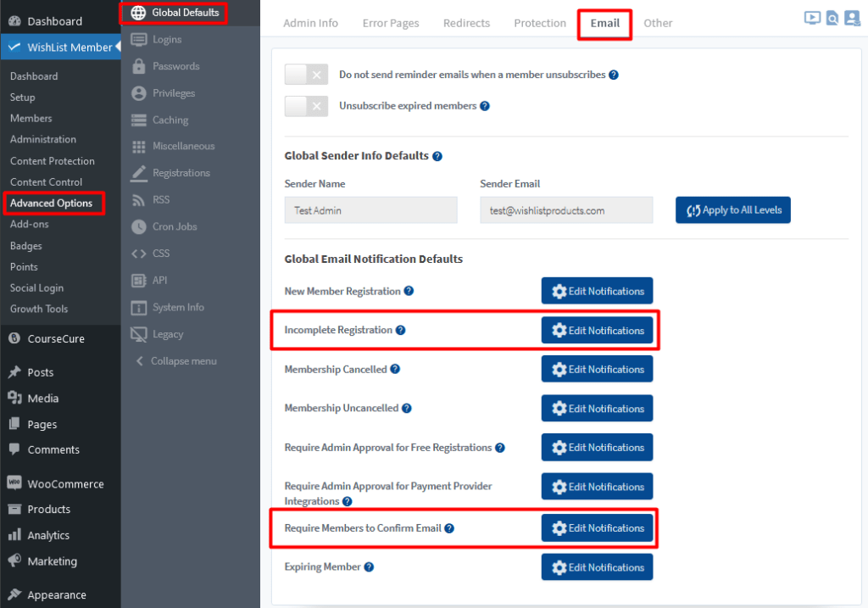Open Content Protection menu item
Screen dimensions: 868x608
(x=52, y=161)
